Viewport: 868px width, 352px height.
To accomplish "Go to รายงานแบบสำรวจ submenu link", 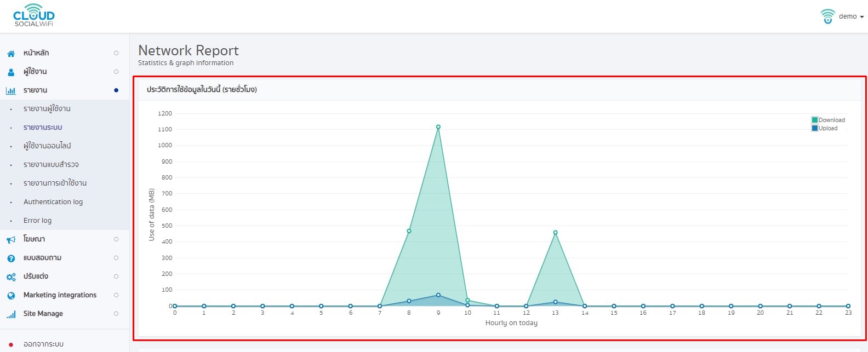I will coord(51,165).
